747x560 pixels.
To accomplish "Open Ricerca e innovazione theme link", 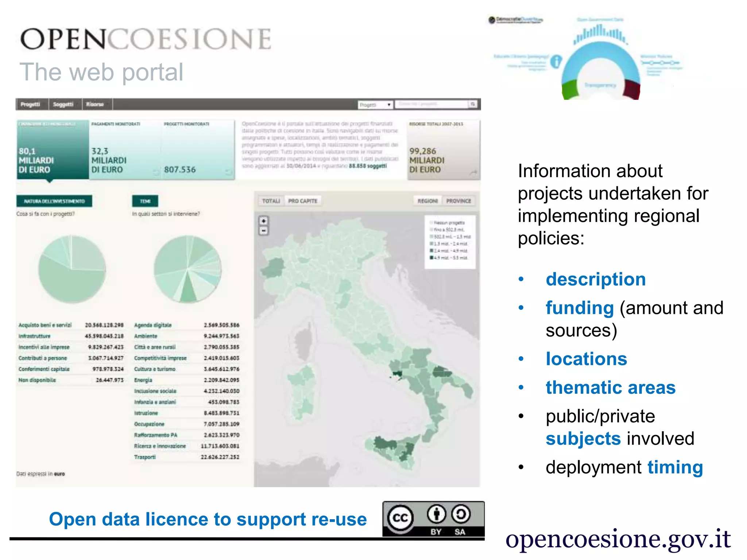I will tap(160, 446).
